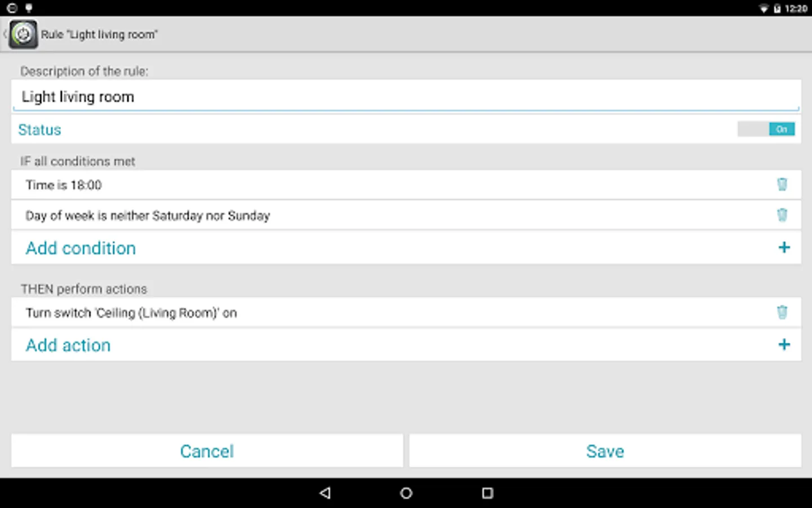Cancel editing the rule
This screenshot has height=508, width=812.
[207, 450]
